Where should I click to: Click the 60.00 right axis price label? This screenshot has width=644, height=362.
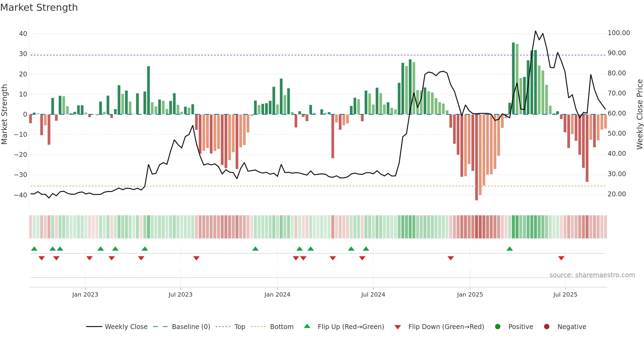(x=617, y=113)
